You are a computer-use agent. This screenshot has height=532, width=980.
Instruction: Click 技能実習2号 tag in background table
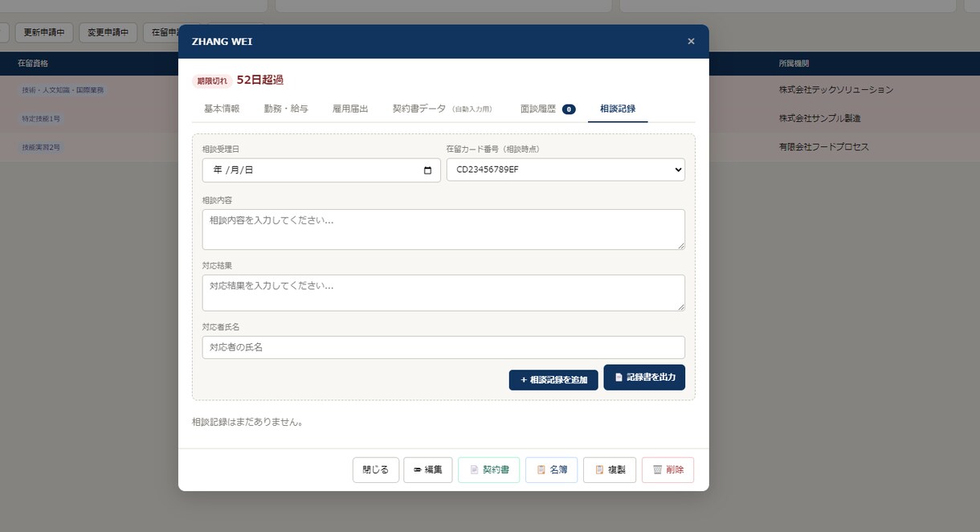(x=41, y=148)
